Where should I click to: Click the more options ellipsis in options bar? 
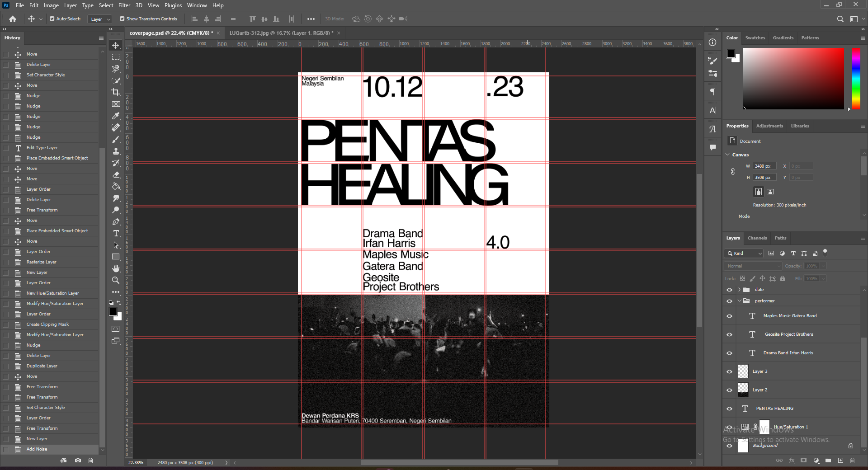311,19
